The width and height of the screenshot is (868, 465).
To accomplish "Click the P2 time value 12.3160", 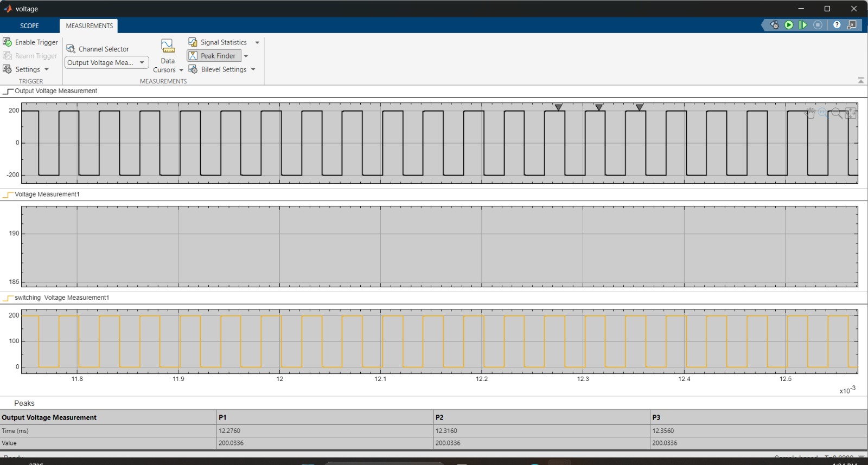I will tap(446, 431).
